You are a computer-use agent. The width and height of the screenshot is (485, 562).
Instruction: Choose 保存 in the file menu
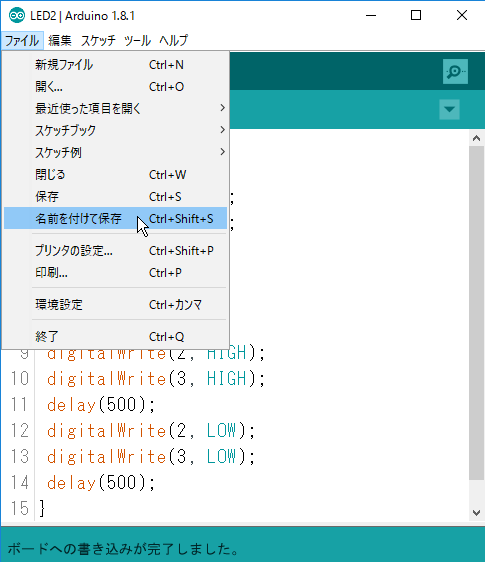115,196
